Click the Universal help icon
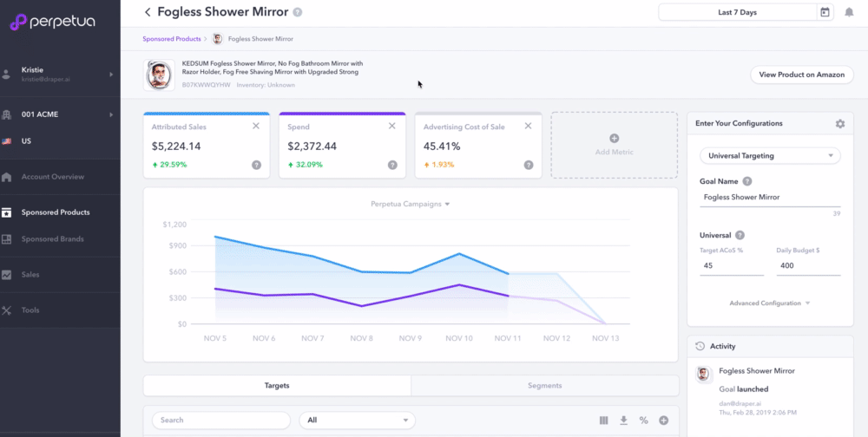 (740, 235)
